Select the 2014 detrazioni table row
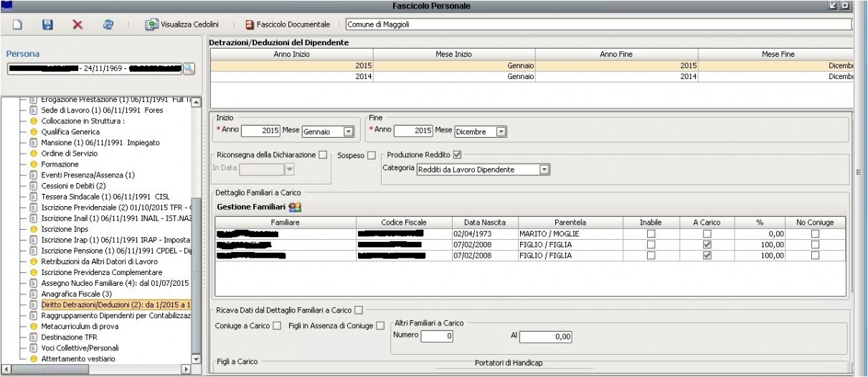The width and height of the screenshot is (868, 377). click(531, 76)
